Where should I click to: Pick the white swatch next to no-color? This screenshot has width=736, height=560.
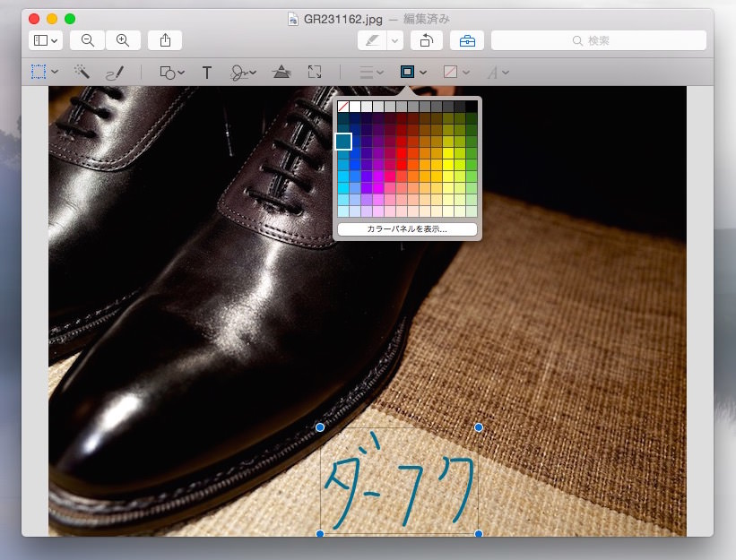(x=355, y=107)
